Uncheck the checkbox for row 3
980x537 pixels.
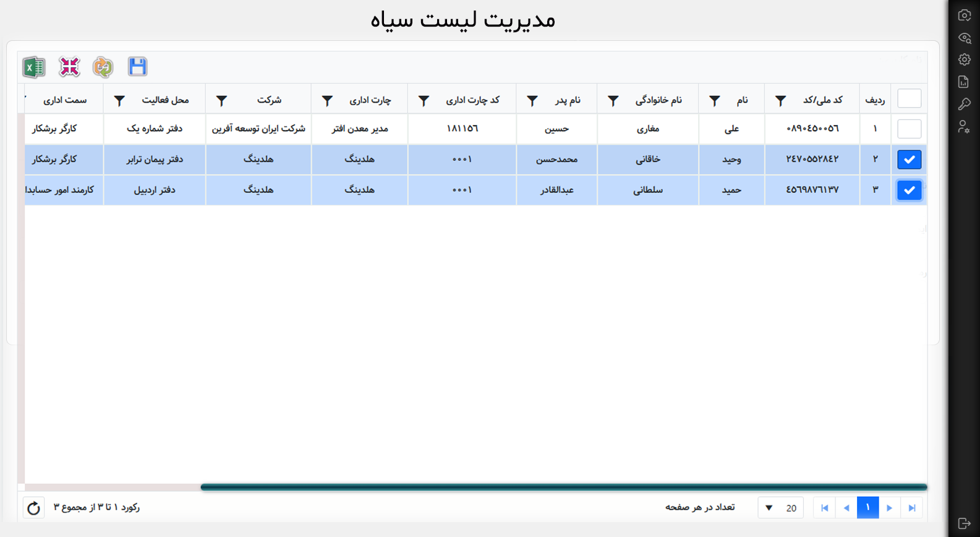[x=909, y=190]
